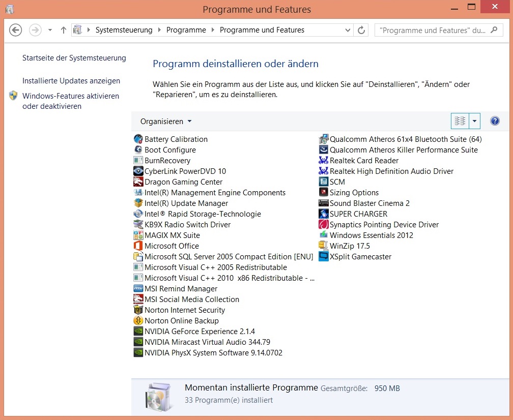Select the Qualcomm Atheros Killer Performance icon
This screenshot has height=420, width=513.
click(x=323, y=149)
